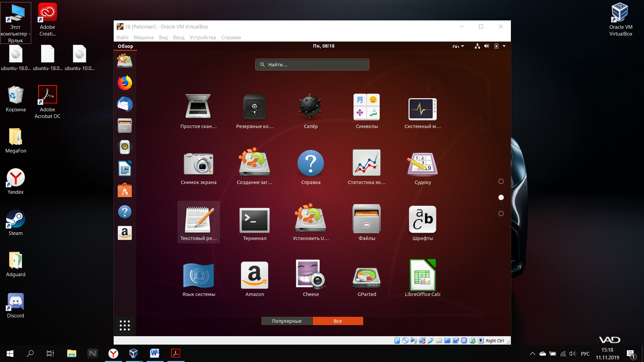Open Справка help in app grid
The height and width of the screenshot is (362, 644).
pos(311,168)
